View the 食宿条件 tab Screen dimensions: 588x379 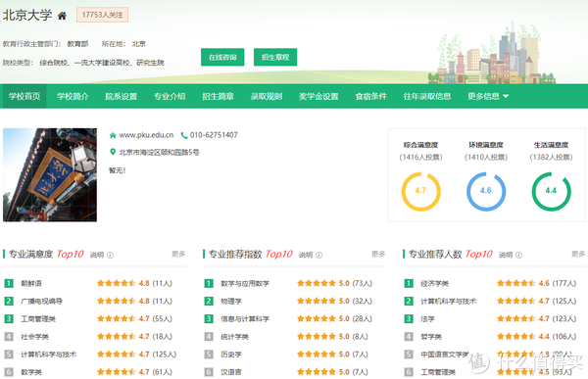point(370,96)
